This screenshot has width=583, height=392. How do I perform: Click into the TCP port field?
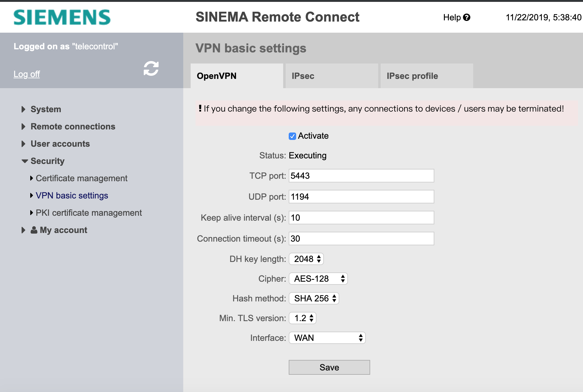361,176
